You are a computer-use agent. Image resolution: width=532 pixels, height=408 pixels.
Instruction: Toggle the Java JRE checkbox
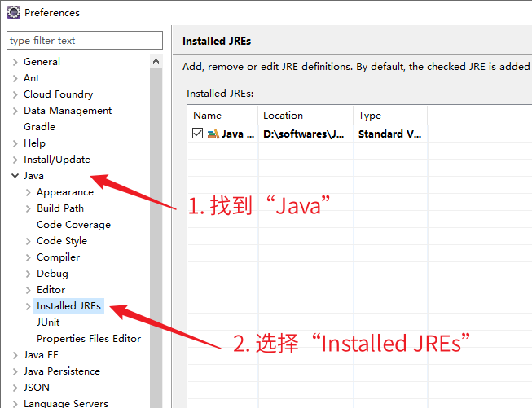(x=198, y=134)
